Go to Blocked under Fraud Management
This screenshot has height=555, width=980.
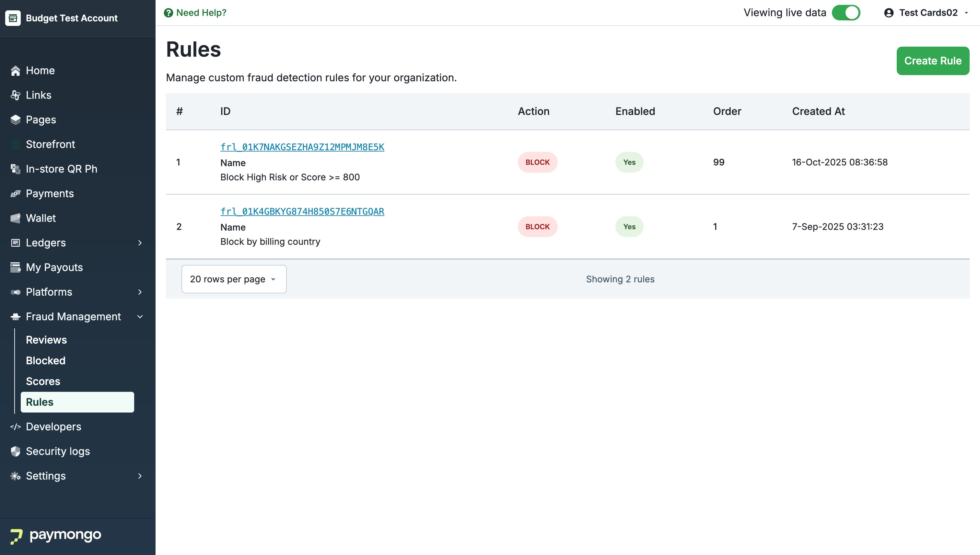point(46,361)
